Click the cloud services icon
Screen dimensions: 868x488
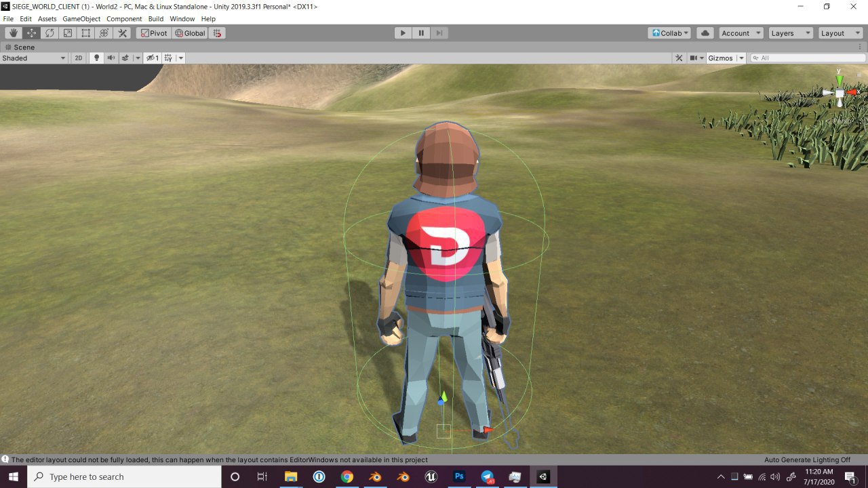(x=705, y=33)
